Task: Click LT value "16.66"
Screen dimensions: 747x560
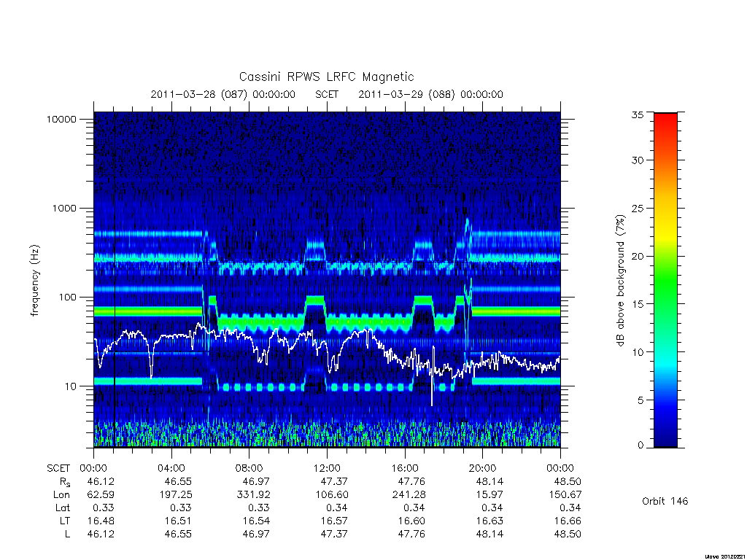Action: point(568,521)
